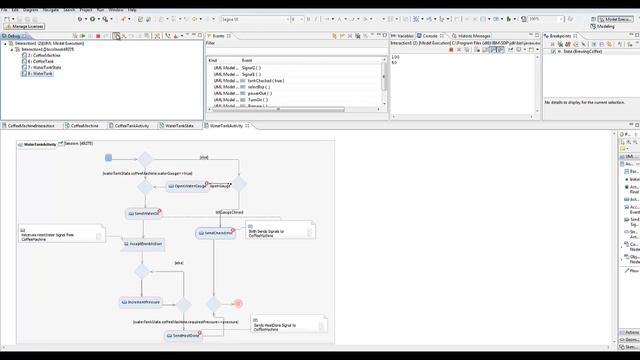Screen dimensions: 640x360
Task: Click the External Tools icon in main toolbar
Action: click(x=105, y=19)
